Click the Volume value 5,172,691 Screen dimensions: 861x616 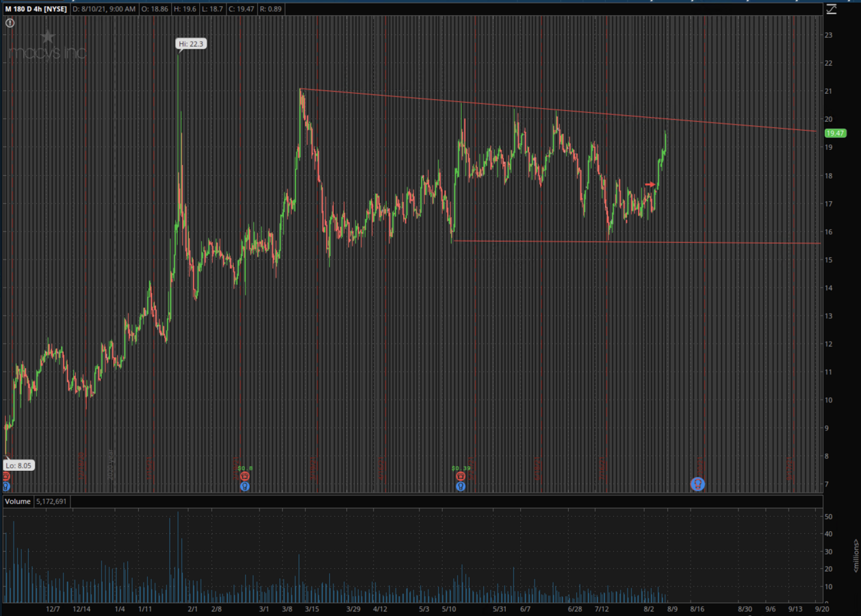(x=52, y=502)
